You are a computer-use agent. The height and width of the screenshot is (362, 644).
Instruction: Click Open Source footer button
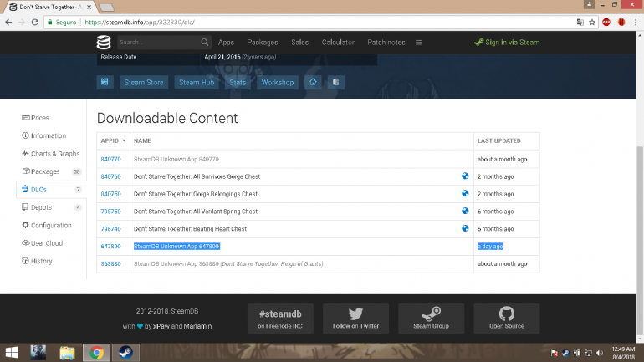point(507,319)
